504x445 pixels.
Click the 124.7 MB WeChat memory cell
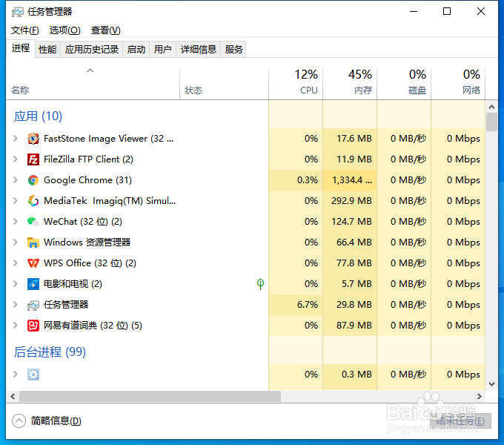(x=350, y=222)
